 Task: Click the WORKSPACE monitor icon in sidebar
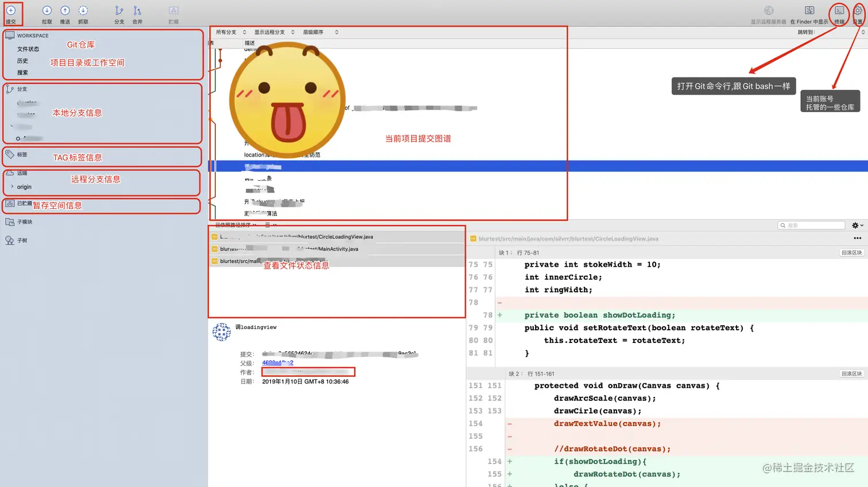click(10, 36)
